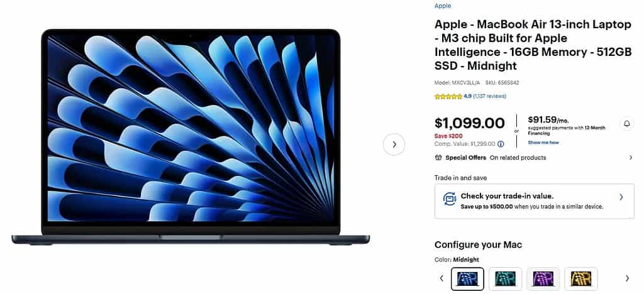Open the Apple brand link
The height and width of the screenshot is (294, 644).
(x=443, y=6)
